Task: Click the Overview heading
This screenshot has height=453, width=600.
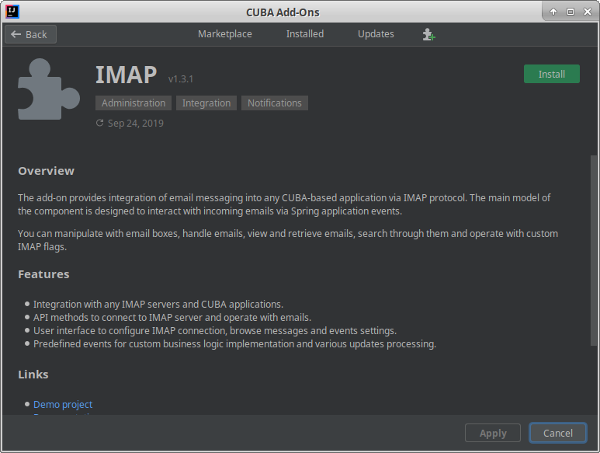Action: 46,171
